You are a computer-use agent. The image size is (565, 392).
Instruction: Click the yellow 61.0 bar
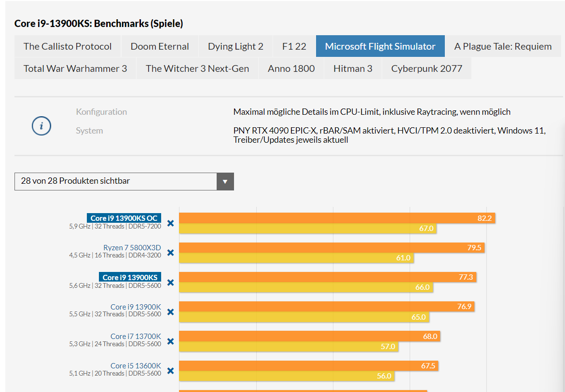[296, 258]
